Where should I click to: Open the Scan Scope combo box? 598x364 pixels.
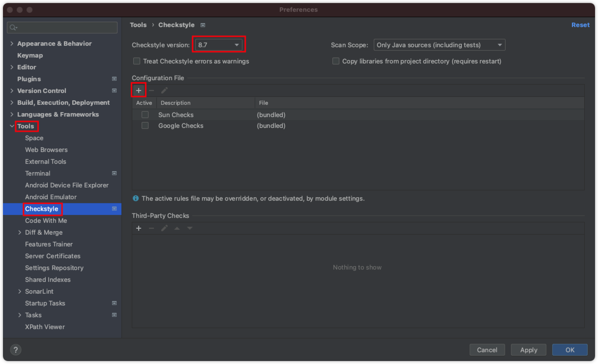439,45
